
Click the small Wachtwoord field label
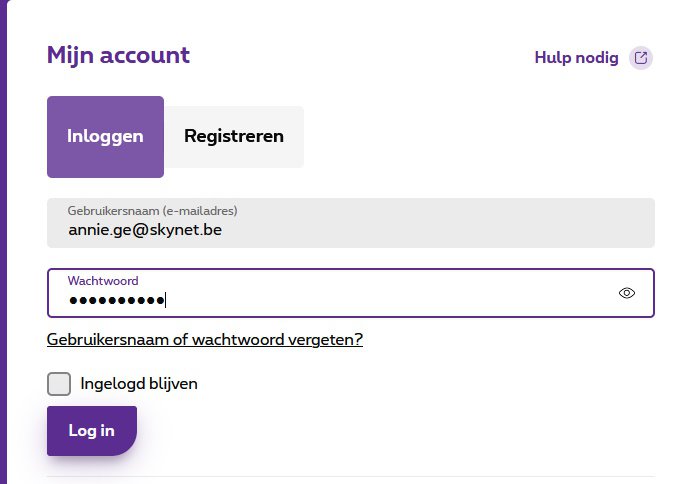point(103,281)
